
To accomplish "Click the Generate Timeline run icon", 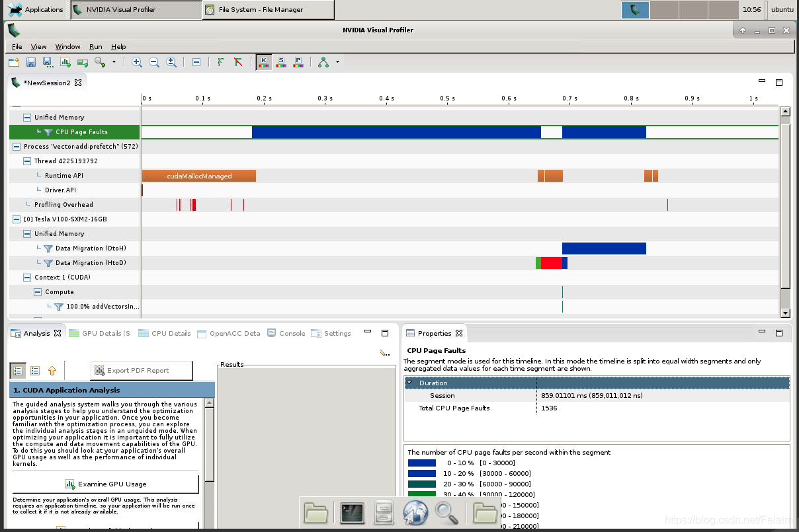I will tap(65, 62).
